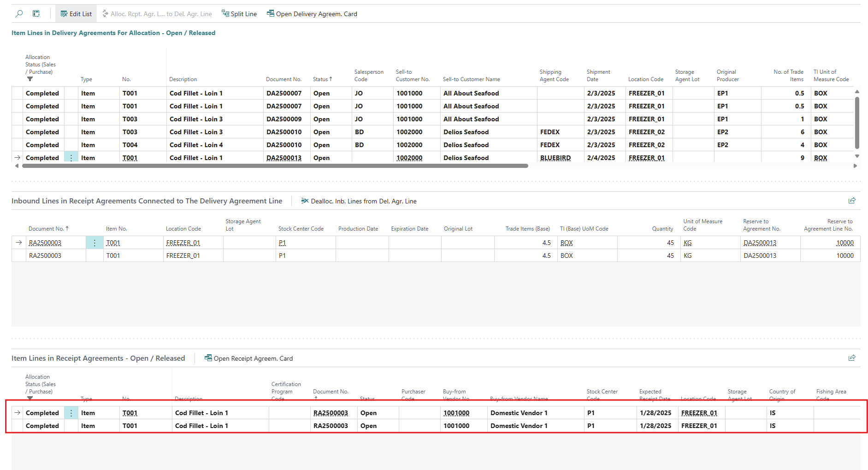Click share icon in Receipt Agreements section
Screen dimensions: 868x470
coord(852,358)
